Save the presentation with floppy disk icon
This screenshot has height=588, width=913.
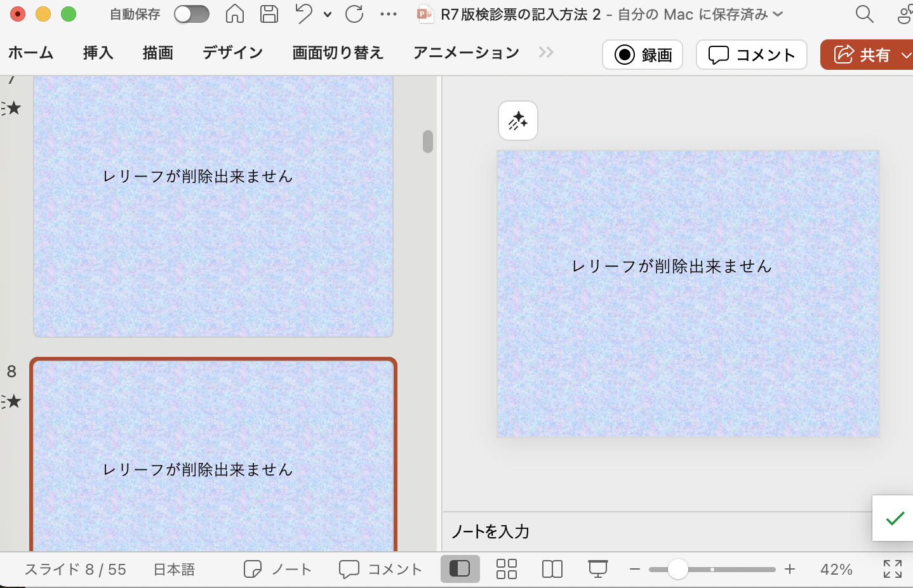[269, 14]
